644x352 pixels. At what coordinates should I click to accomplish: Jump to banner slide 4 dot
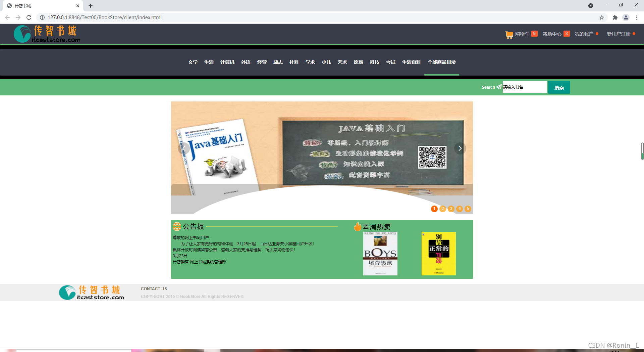click(x=460, y=209)
